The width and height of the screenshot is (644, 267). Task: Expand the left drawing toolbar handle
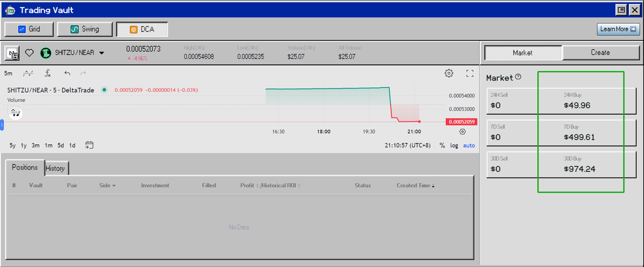2,125
